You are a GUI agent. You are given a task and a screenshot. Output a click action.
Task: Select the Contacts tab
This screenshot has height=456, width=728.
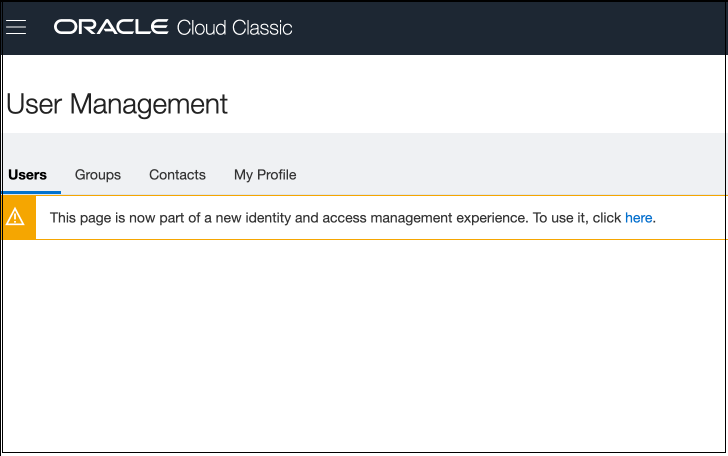(177, 175)
